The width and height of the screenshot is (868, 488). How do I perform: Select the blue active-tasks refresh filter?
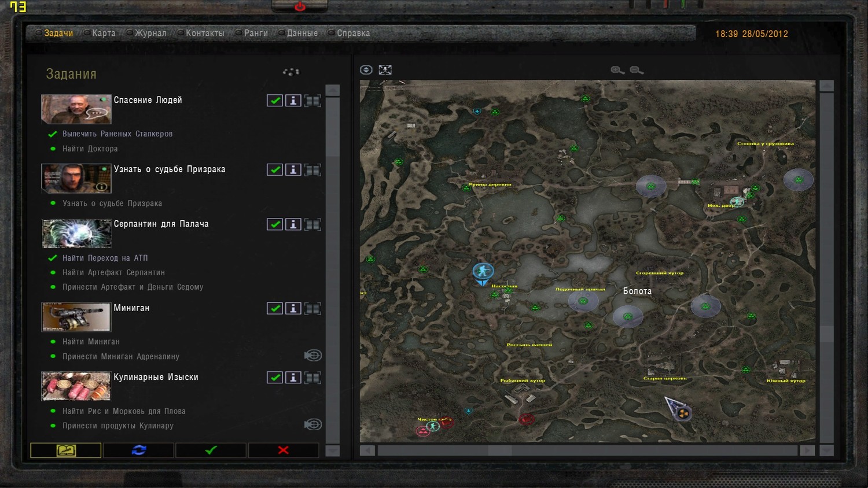pyautogui.click(x=139, y=450)
